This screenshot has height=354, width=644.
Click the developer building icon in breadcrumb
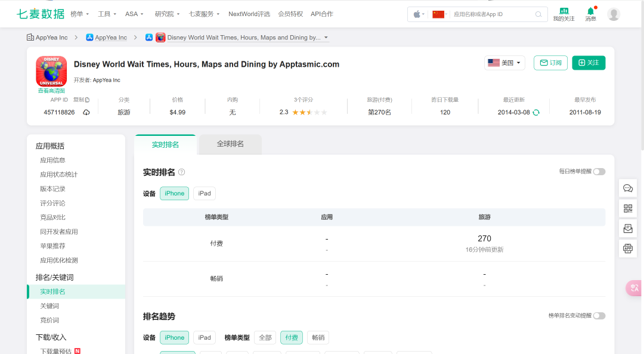pyautogui.click(x=30, y=38)
